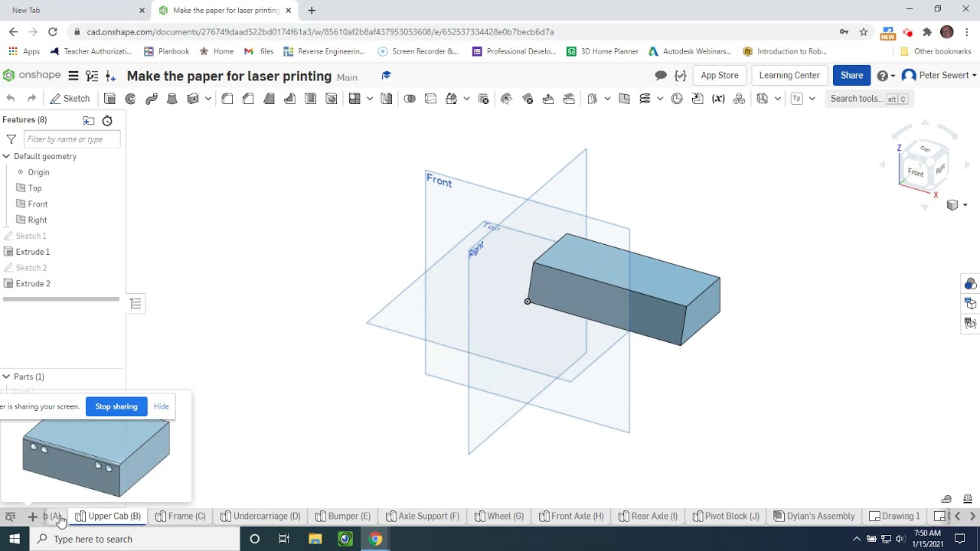This screenshot has height=551, width=980.
Task: Add new tab with plus button
Action: click(x=32, y=517)
